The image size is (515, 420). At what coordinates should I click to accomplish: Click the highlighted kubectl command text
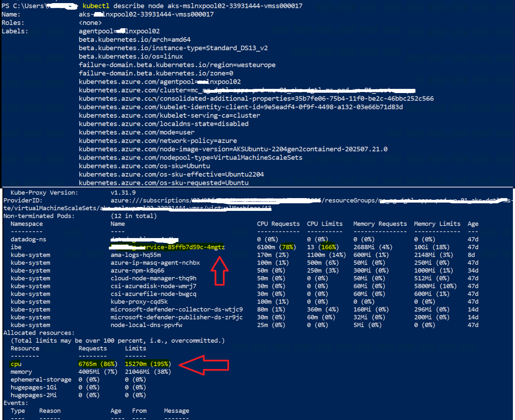[96, 6]
